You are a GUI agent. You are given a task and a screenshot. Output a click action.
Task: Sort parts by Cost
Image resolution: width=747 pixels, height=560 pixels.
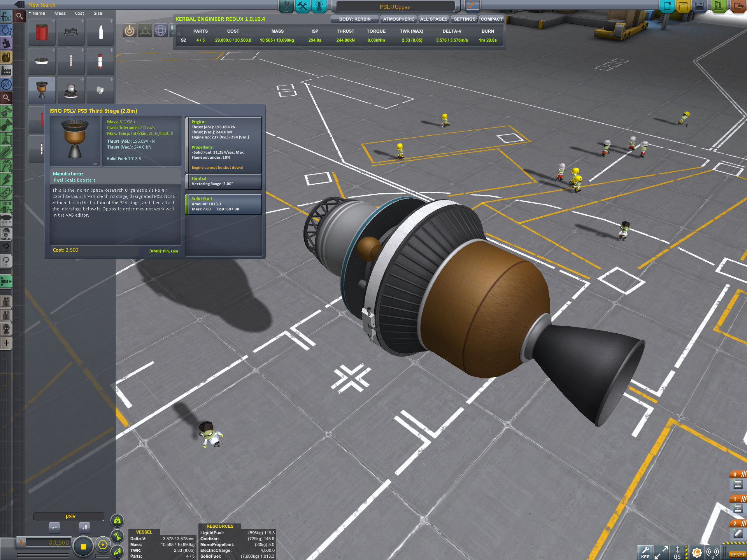tap(79, 13)
